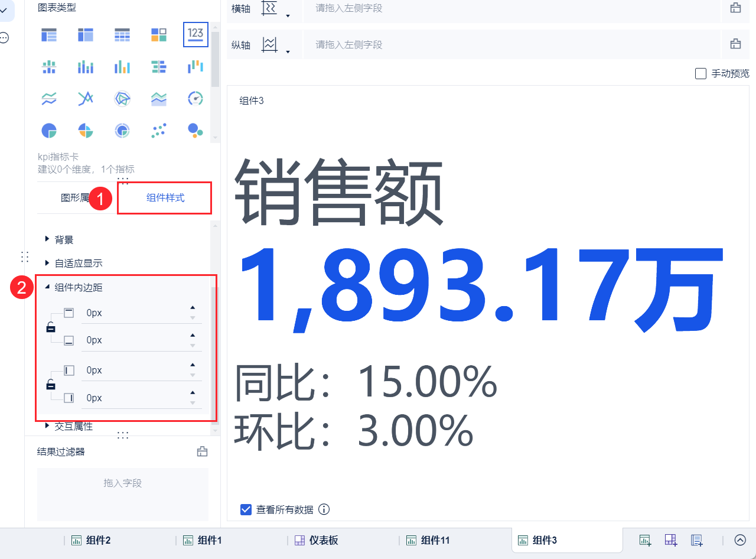The image size is (756, 559).
Task: Select the KPI 123 indicator card type
Action: 195,34
